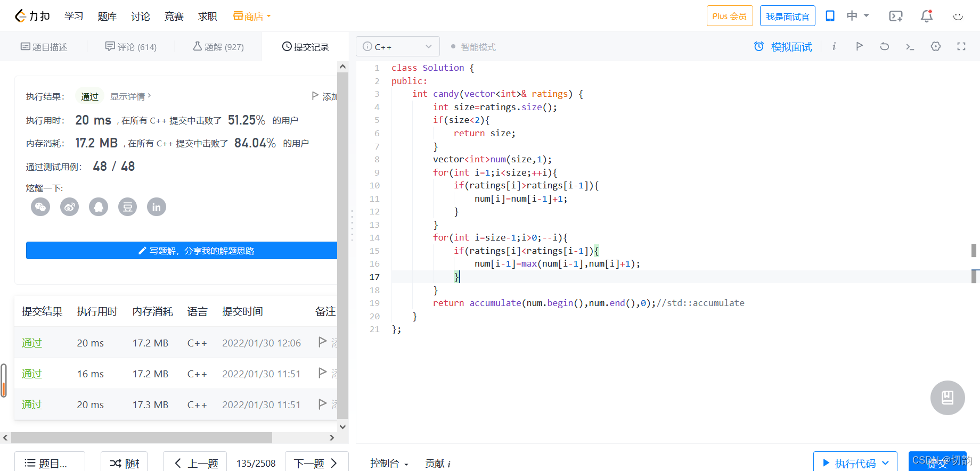
Task: Expand 显示详情 result details
Action: pos(130,96)
